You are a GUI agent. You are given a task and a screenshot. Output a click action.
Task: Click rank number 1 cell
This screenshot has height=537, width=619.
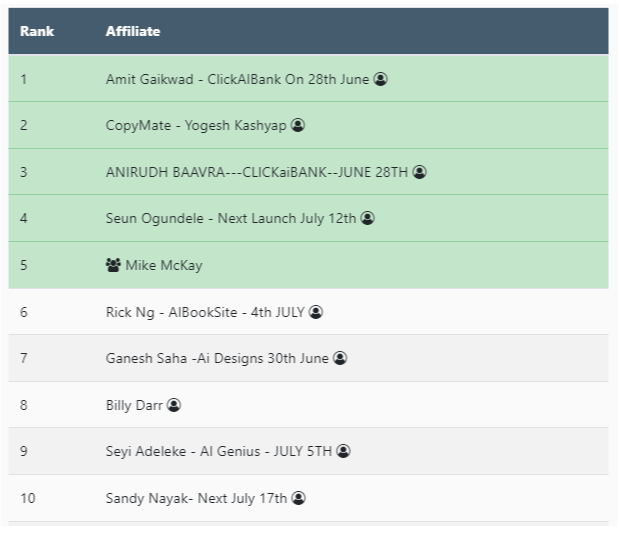click(24, 79)
